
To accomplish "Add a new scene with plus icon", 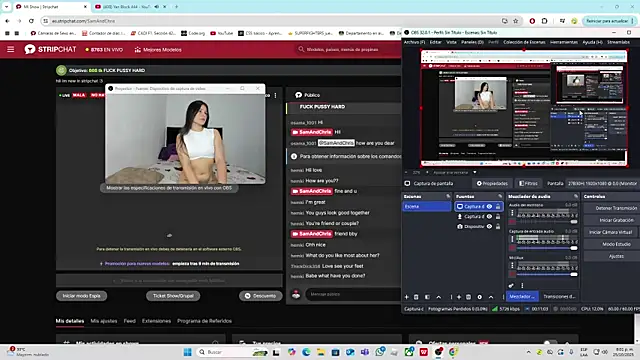I will (x=407, y=297).
